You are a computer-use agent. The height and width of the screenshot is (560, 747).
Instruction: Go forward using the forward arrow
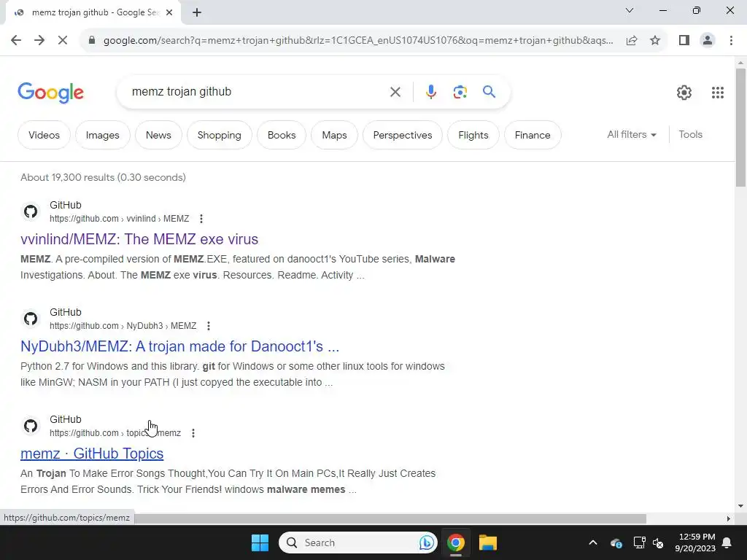point(39,40)
